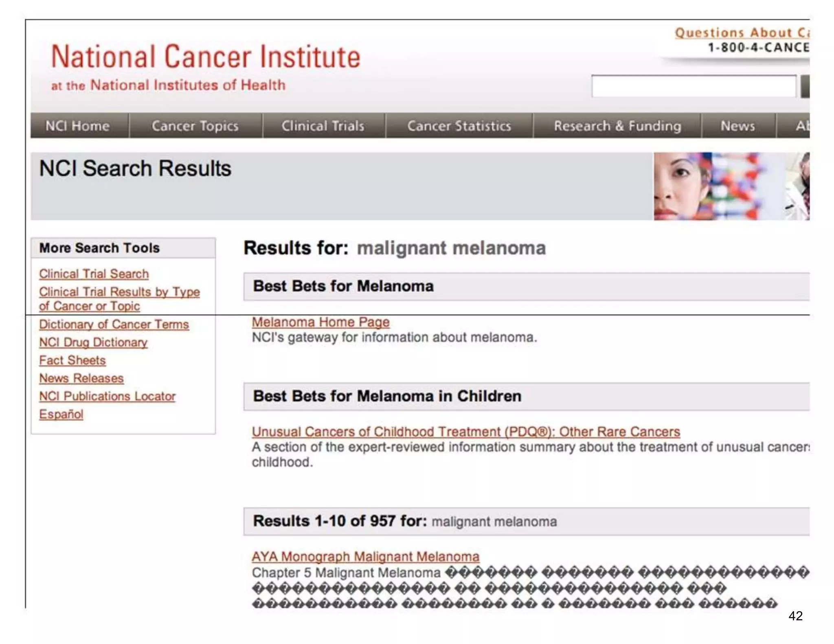Select the Clinical Trials navigation tab

(323, 126)
